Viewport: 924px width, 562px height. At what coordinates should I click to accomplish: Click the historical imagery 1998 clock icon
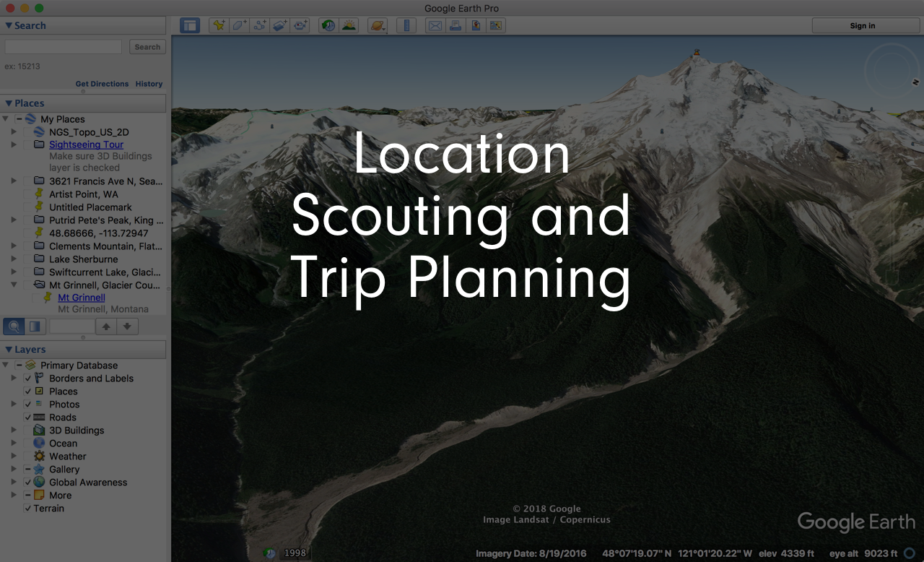click(269, 553)
